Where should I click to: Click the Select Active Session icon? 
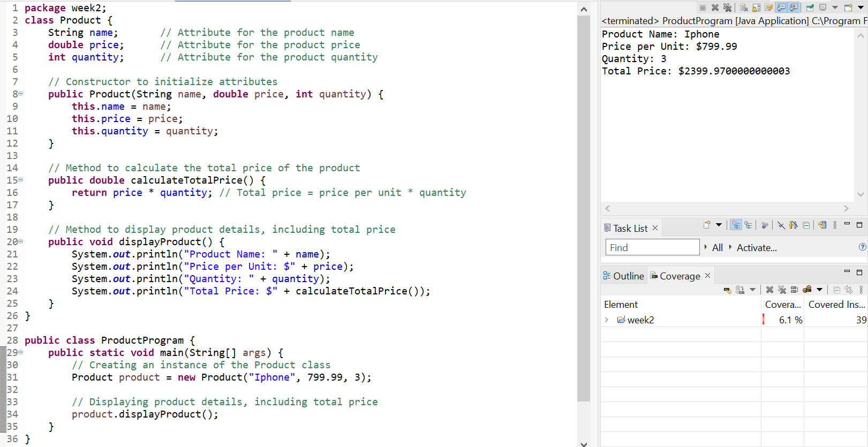[807, 290]
